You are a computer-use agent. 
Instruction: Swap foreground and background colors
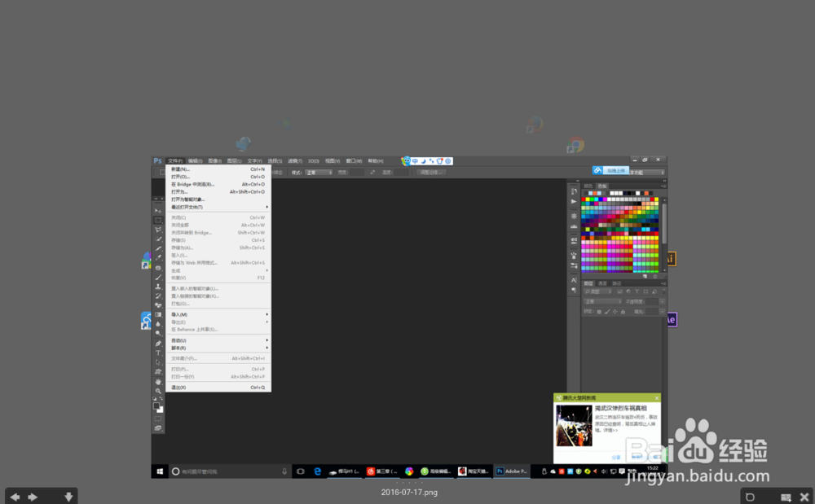pyautogui.click(x=161, y=399)
